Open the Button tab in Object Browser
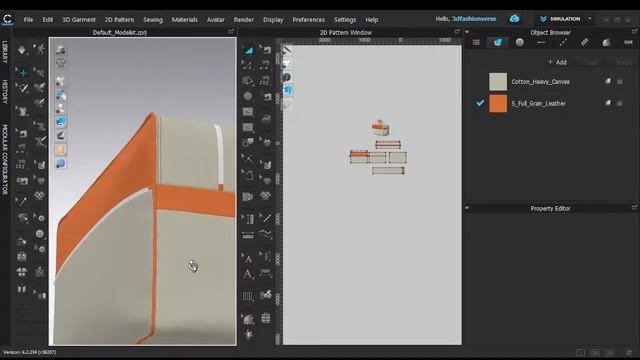 (519, 42)
